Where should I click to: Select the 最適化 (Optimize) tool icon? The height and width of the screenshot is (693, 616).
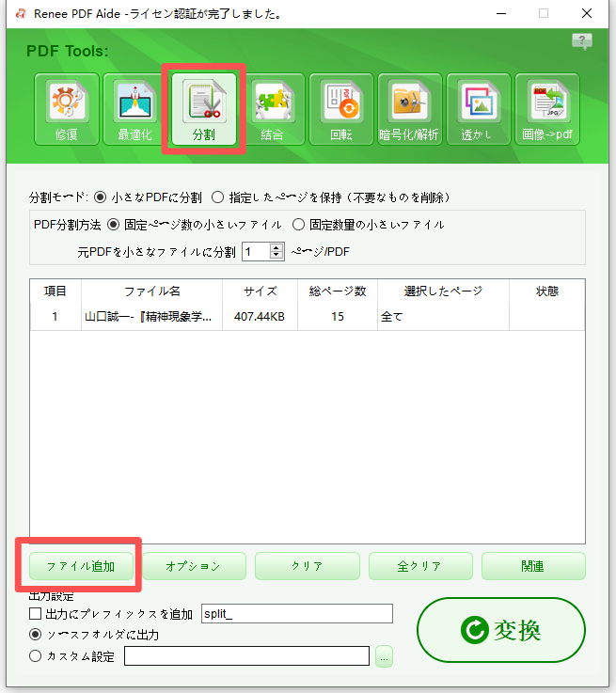134,109
